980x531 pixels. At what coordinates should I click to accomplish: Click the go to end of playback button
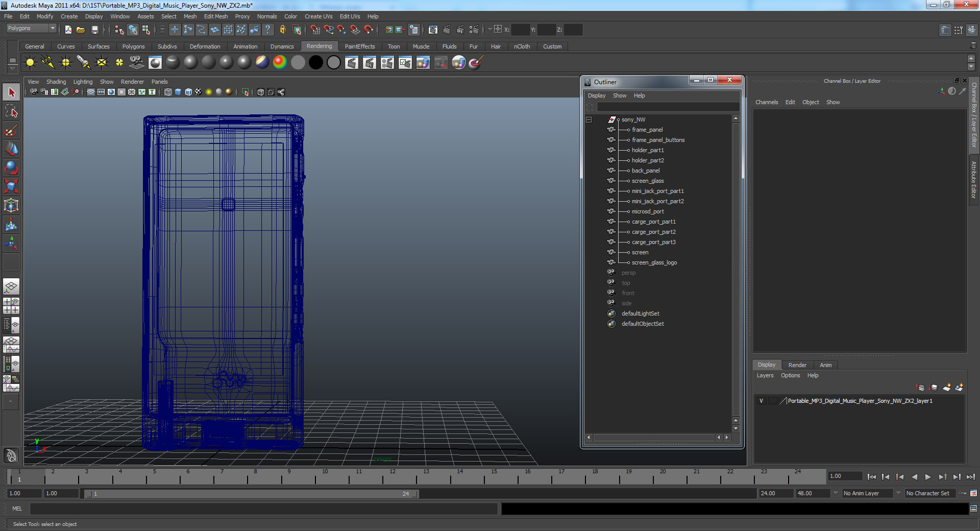[x=970, y=477]
